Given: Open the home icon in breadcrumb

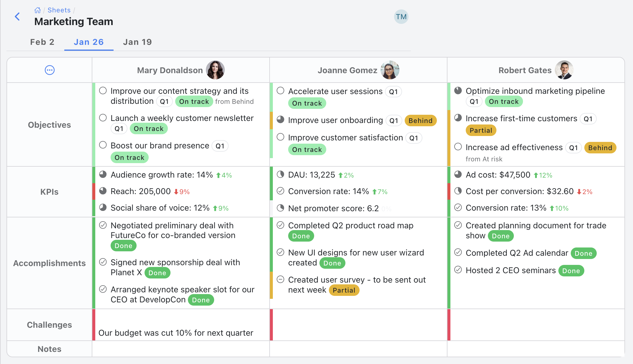Looking at the screenshot, I should pos(37,10).
